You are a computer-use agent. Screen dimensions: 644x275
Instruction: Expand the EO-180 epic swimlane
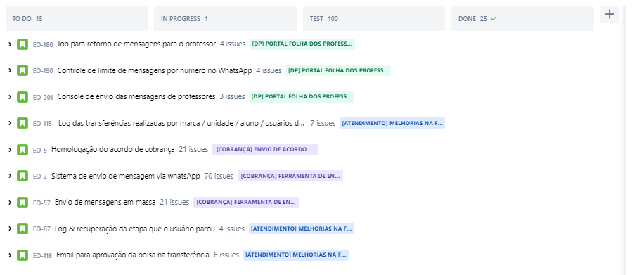coord(10,44)
